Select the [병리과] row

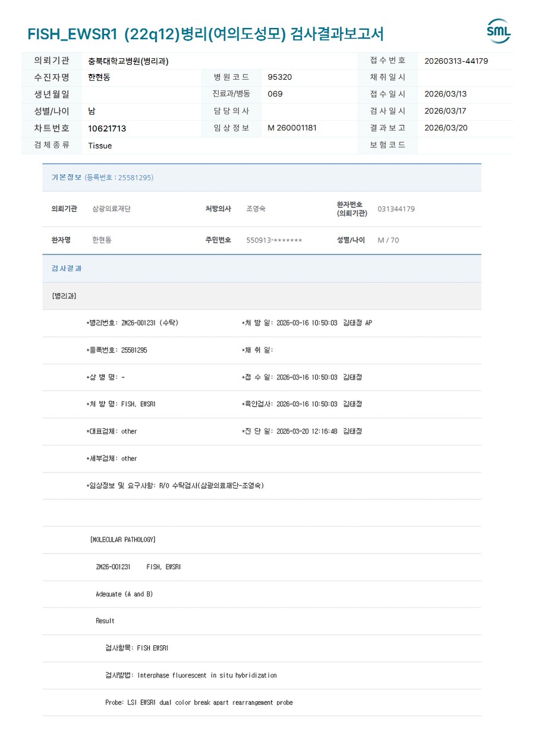[262, 296]
